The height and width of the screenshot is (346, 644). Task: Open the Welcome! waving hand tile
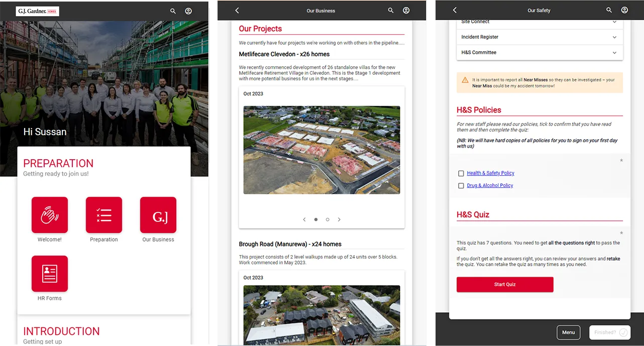coord(50,215)
